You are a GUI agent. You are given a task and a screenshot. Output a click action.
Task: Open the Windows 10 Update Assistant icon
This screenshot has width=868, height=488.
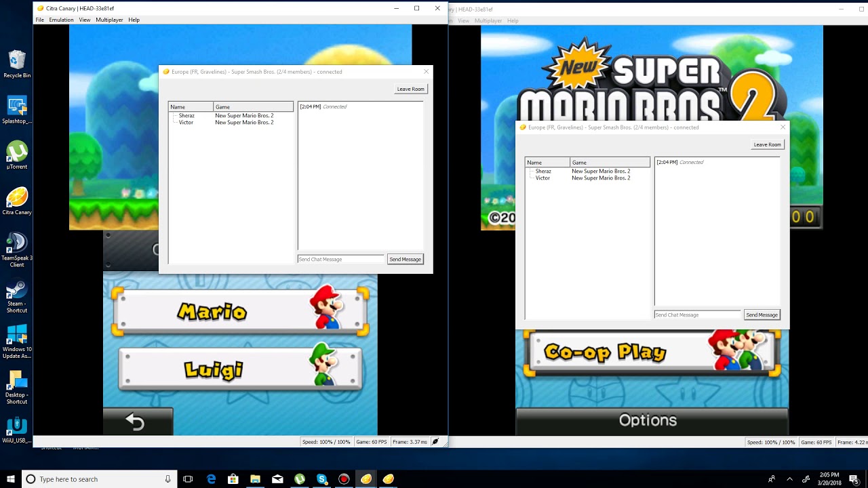coord(17,342)
